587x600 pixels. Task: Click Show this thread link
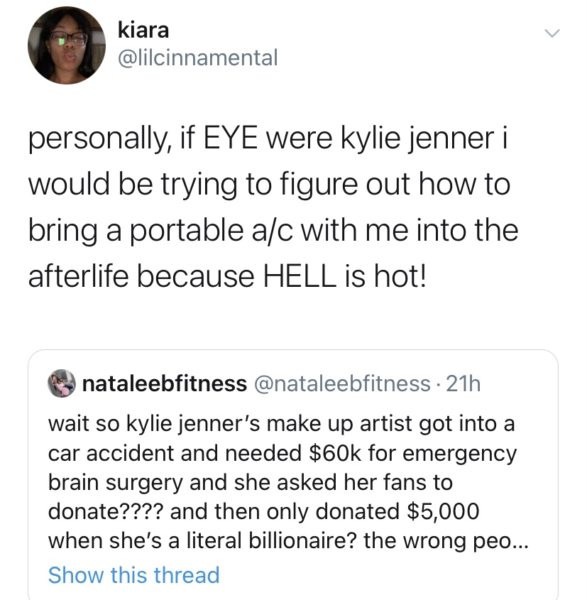click(x=134, y=575)
